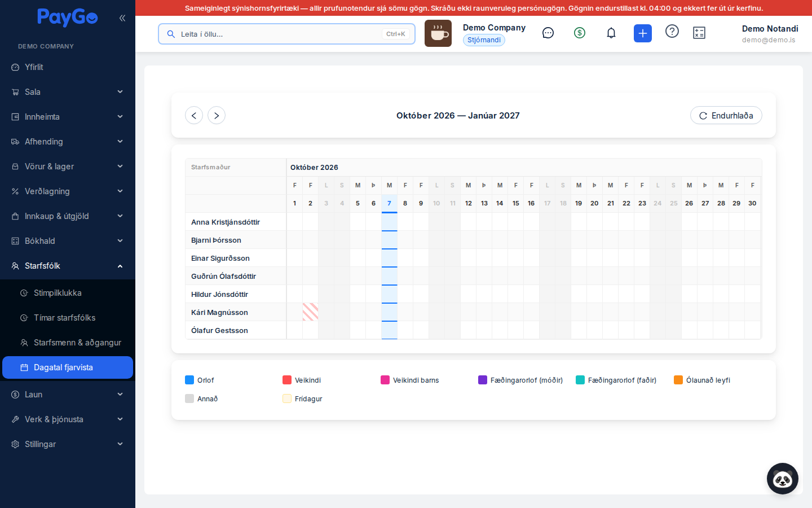Image resolution: width=812 pixels, height=508 pixels.
Task: Expand the Innkaup & útgjöld section
Action: 68,216
